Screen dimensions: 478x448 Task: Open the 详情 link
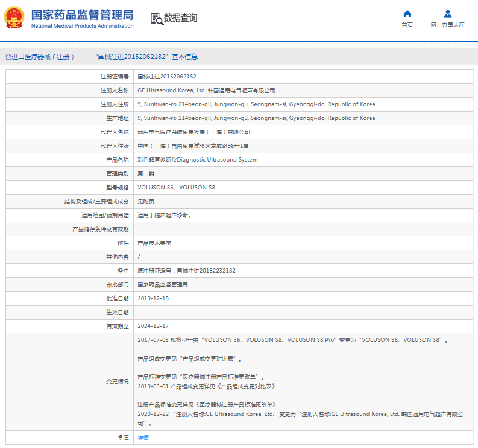[143, 437]
